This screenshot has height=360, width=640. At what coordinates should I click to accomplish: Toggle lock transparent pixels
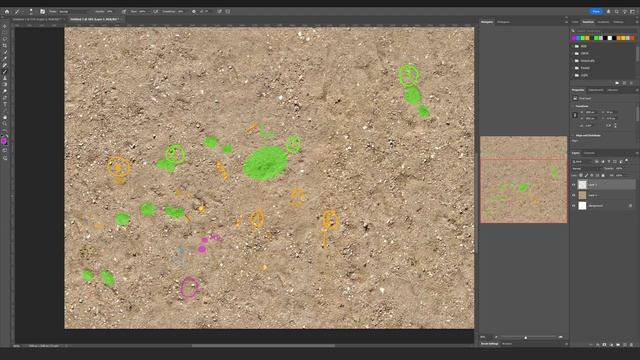point(581,175)
